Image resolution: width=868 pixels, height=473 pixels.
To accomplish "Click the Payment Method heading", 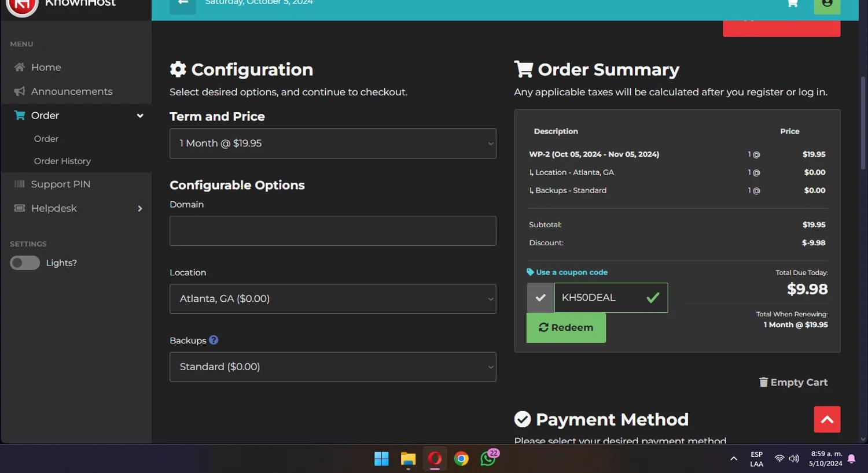I will point(601,419).
